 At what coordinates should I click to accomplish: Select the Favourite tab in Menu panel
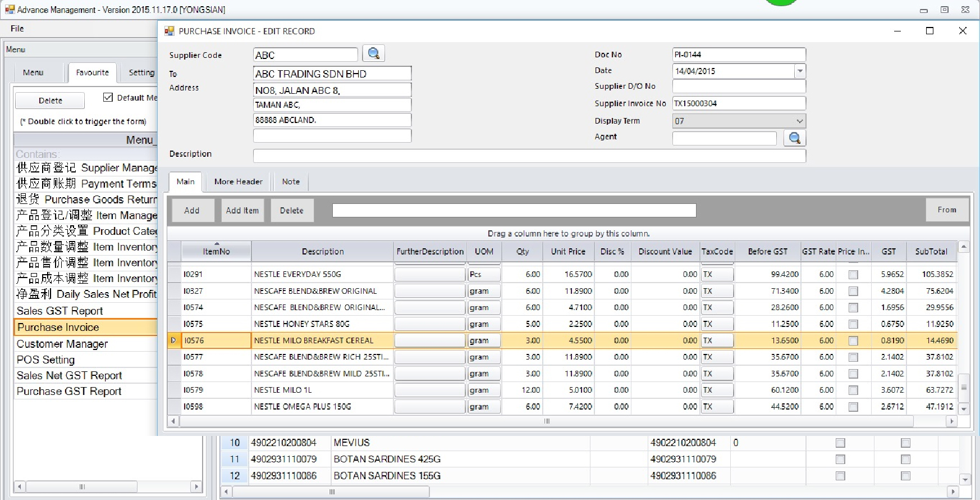point(93,72)
